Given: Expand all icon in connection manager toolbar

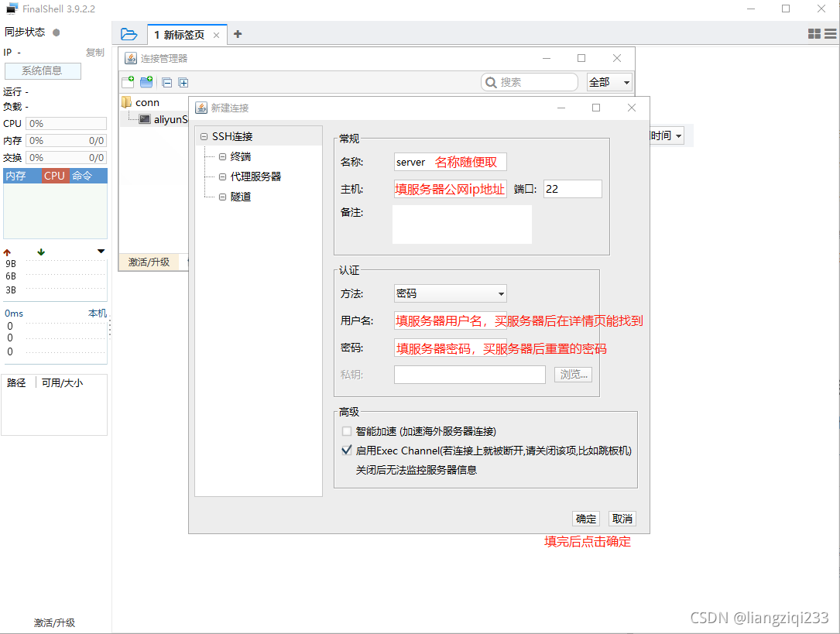Looking at the screenshot, I should (183, 83).
